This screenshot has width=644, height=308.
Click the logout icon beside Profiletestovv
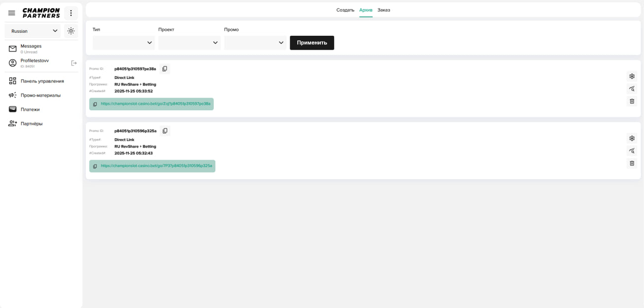pos(74,63)
